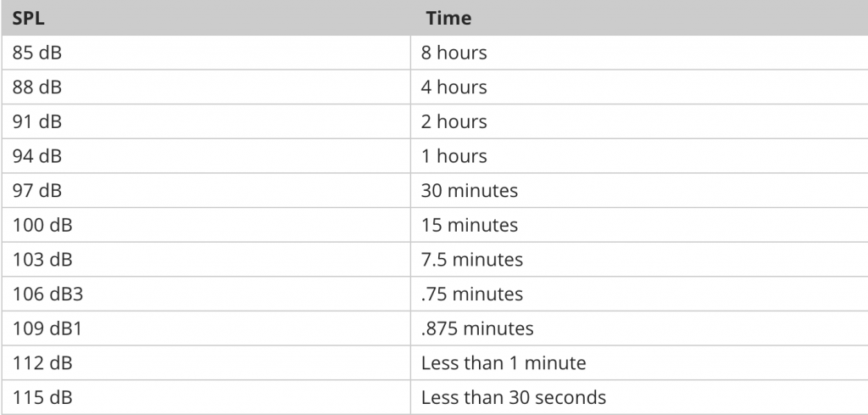Select the 100 dB cell
This screenshot has width=868, height=415.
coord(42,225)
